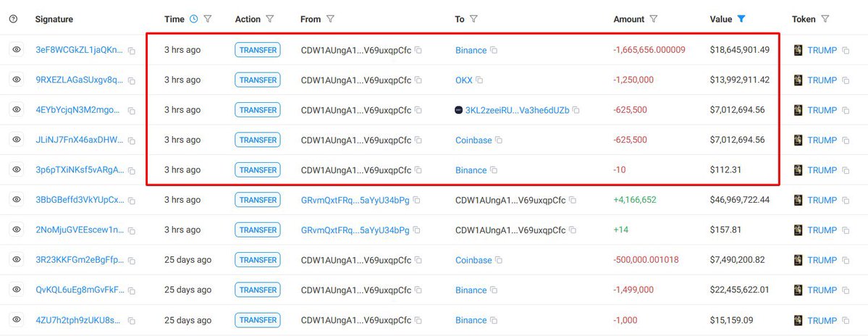This screenshot has width=868, height=336.
Task: Open signature 3eF8WCGkZL1jaQKn transaction link
Action: (80, 50)
